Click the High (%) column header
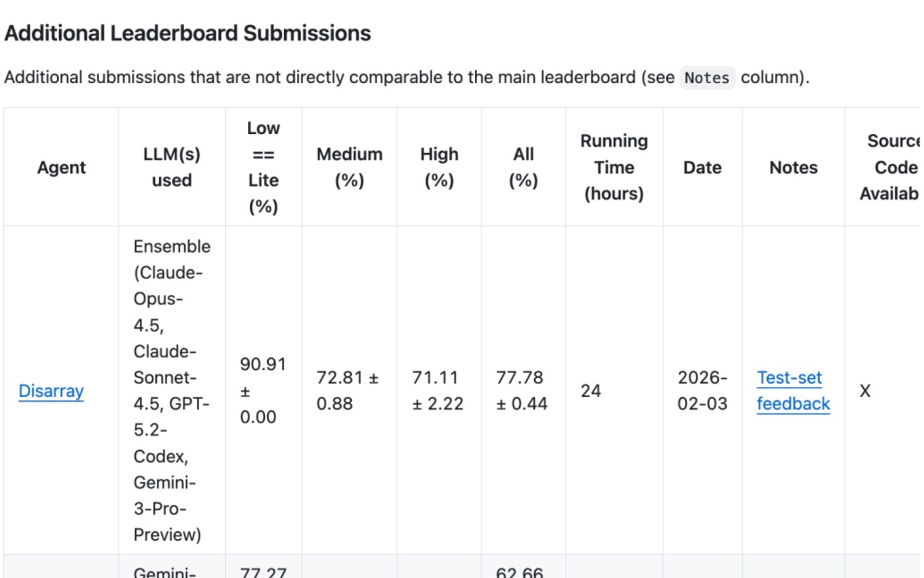Image resolution: width=924 pixels, height=578 pixels. (x=439, y=168)
